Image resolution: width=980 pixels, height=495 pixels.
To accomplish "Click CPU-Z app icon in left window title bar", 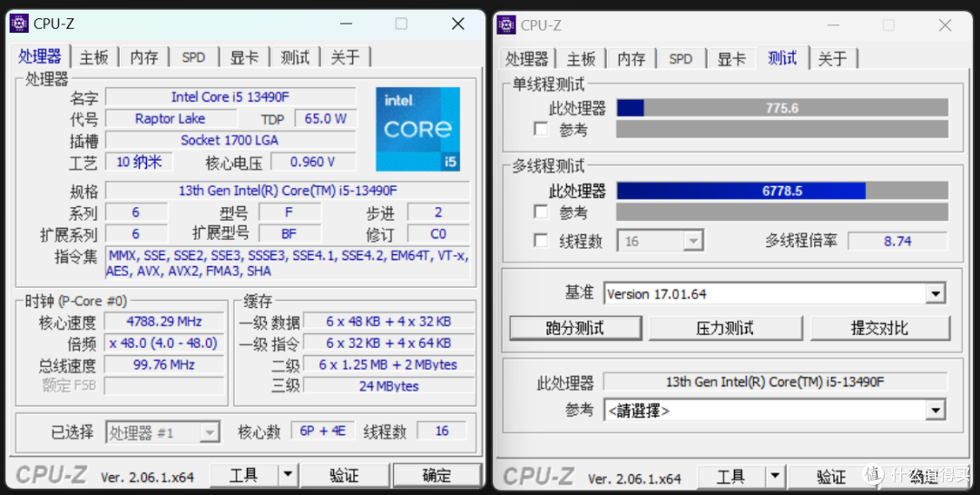I will (x=19, y=24).
